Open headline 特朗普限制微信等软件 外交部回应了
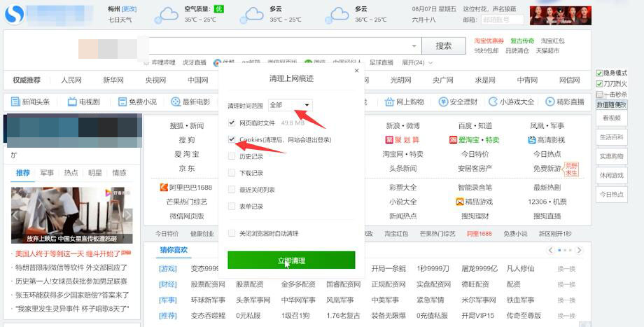The height and width of the screenshot is (327, 644). click(71, 267)
